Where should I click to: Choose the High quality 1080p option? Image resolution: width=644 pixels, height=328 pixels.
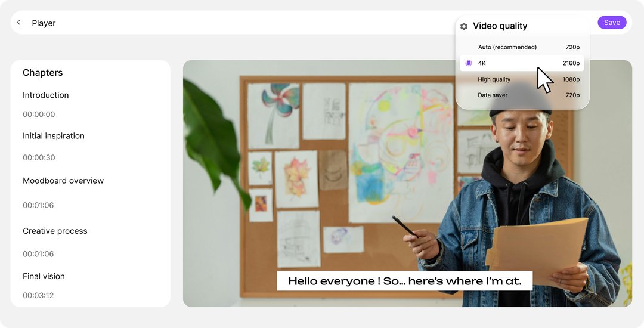[x=522, y=79]
